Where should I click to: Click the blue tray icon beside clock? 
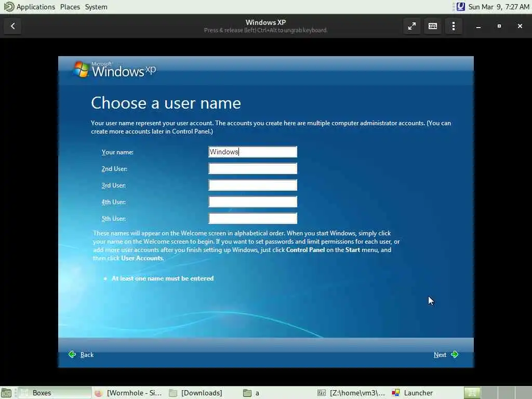click(x=460, y=6)
